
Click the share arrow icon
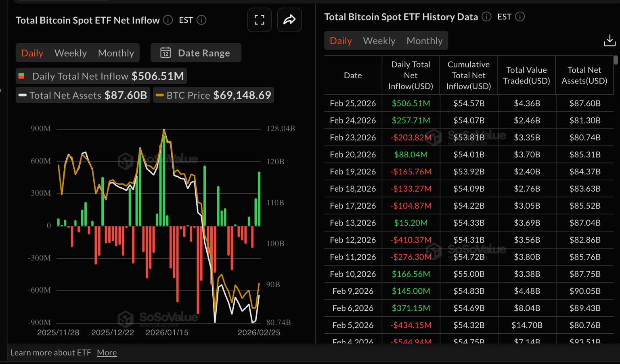pos(289,20)
